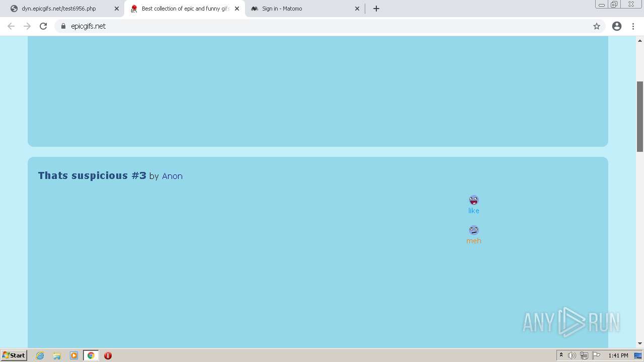Screen dimensions: 644x362
Task: Click the 'meh' link under smiley
Action: [473, 241]
